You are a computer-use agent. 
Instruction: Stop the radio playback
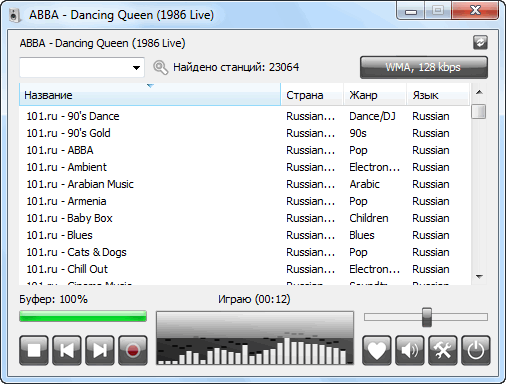34,350
